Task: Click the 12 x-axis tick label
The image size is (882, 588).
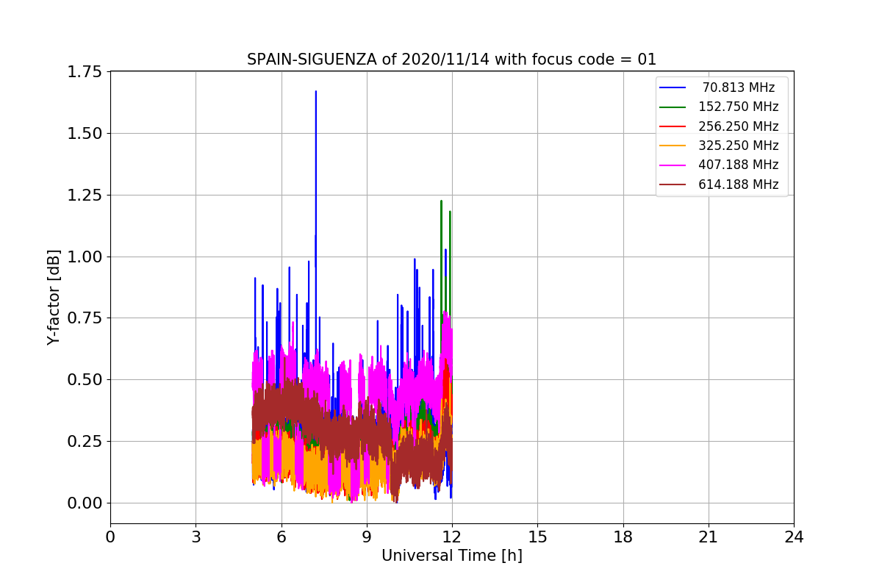Action: (x=452, y=537)
